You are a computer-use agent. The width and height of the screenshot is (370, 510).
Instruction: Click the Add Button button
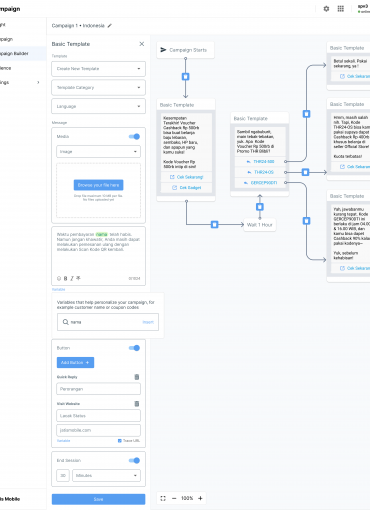point(75,363)
